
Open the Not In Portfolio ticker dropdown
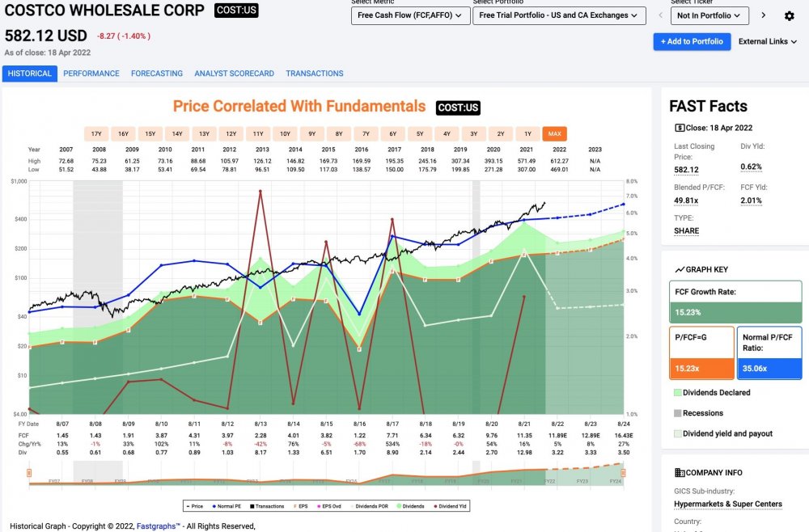[709, 15]
